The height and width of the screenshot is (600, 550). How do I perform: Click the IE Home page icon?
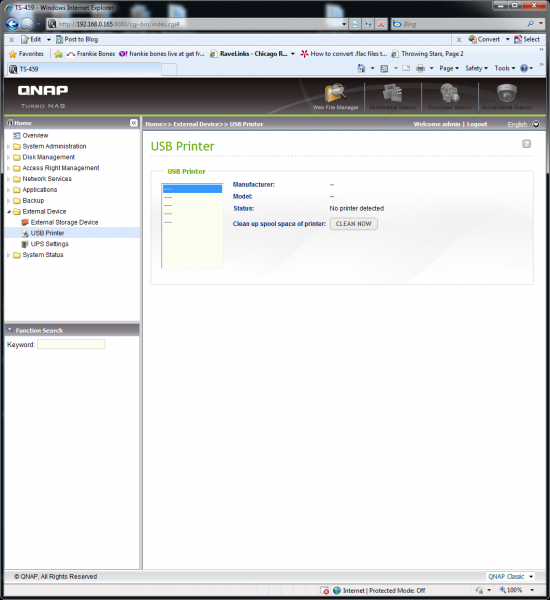(x=361, y=68)
